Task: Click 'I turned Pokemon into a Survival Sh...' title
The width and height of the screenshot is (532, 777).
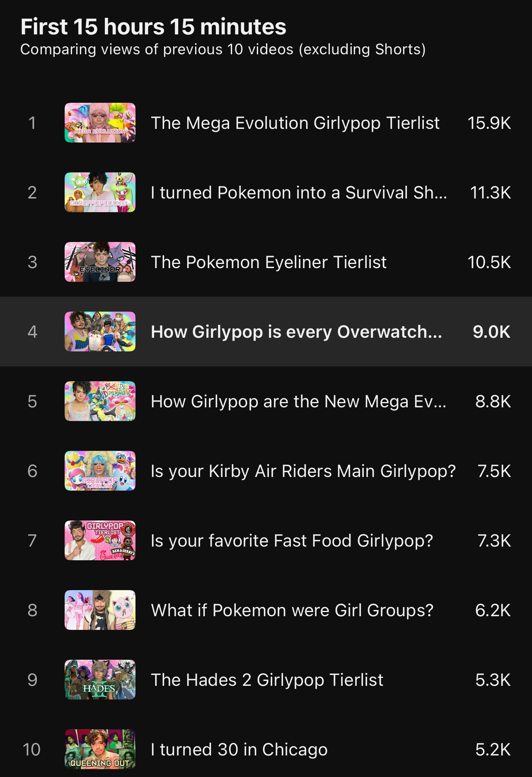Action: pyautogui.click(x=299, y=193)
